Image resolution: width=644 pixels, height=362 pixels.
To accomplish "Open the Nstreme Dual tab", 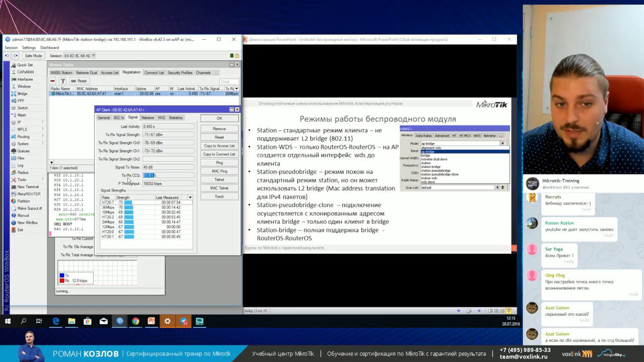I will tap(87, 73).
